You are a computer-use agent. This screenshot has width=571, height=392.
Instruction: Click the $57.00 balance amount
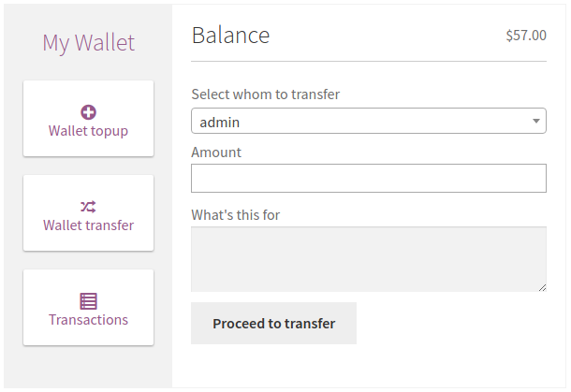(x=525, y=36)
